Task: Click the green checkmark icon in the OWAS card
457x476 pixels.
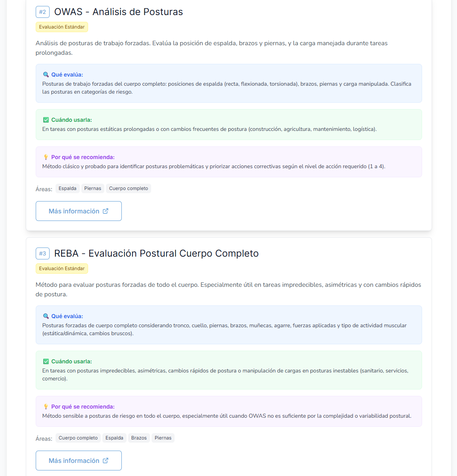Action: coord(46,120)
